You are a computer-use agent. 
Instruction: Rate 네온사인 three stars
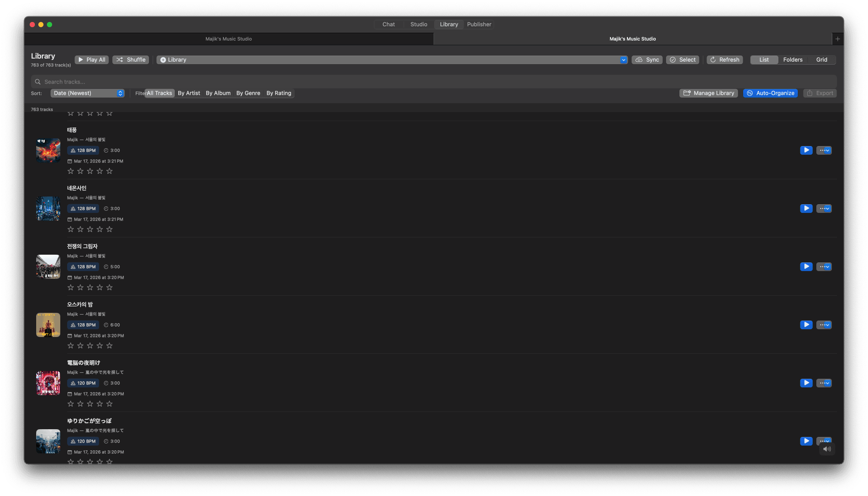90,229
